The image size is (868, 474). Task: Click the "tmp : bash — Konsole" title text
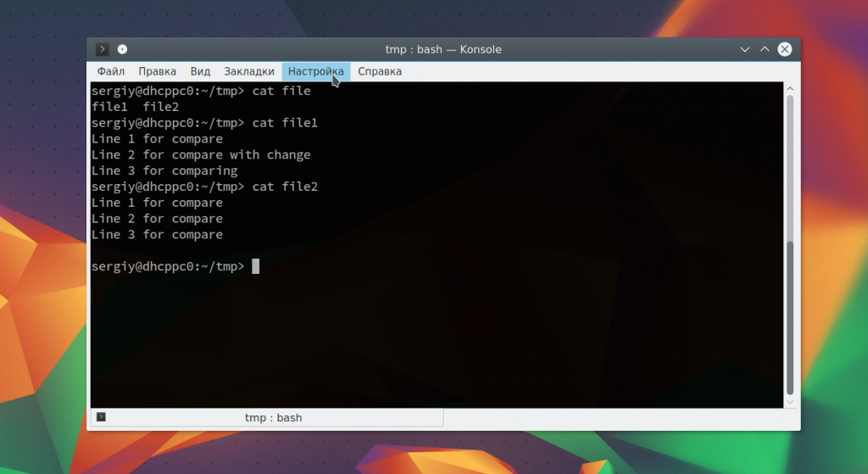point(443,49)
